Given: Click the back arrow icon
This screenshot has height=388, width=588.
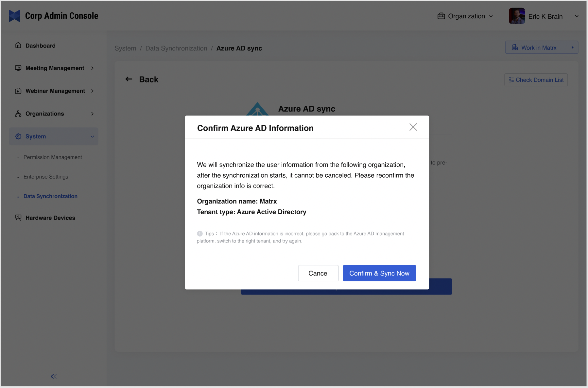Looking at the screenshot, I should (129, 79).
